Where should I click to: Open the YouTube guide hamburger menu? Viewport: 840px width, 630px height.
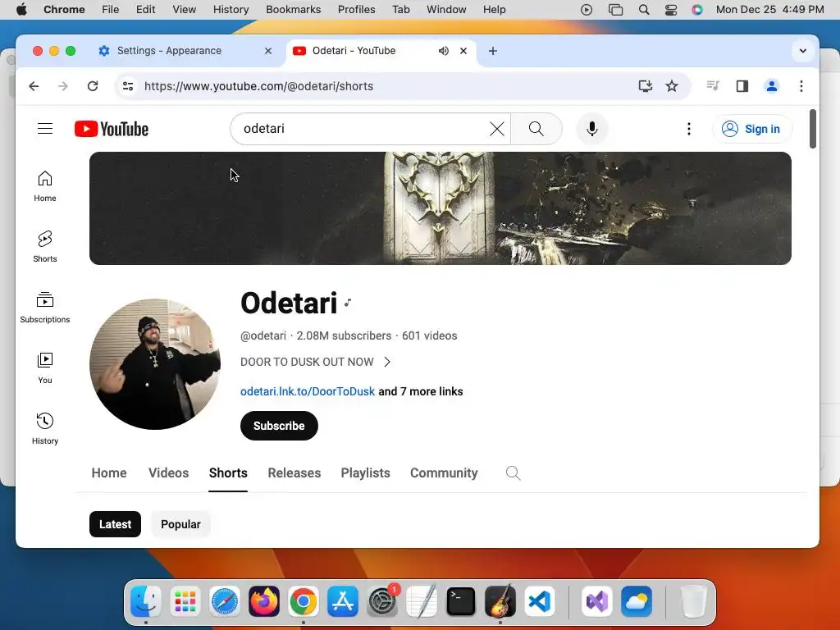(x=45, y=129)
